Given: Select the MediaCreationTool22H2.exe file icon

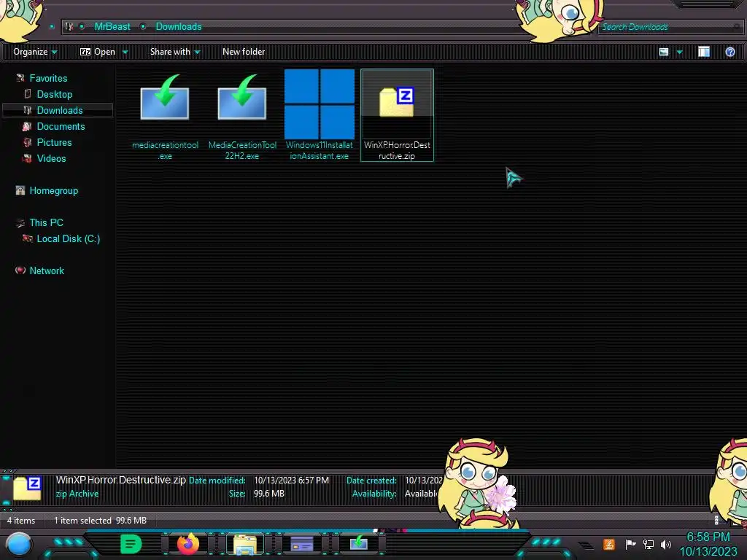Looking at the screenshot, I should (242, 98).
